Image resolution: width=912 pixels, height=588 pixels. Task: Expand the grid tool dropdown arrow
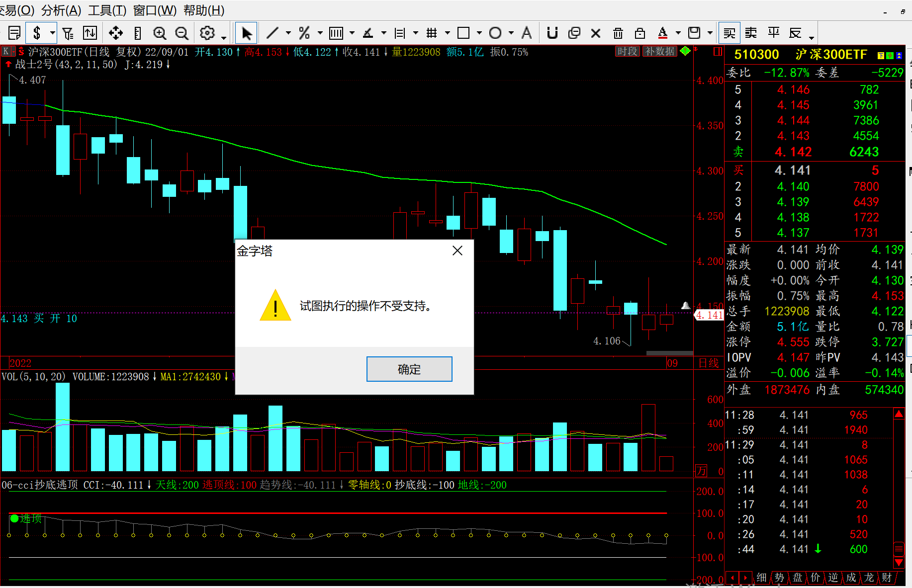point(448,33)
